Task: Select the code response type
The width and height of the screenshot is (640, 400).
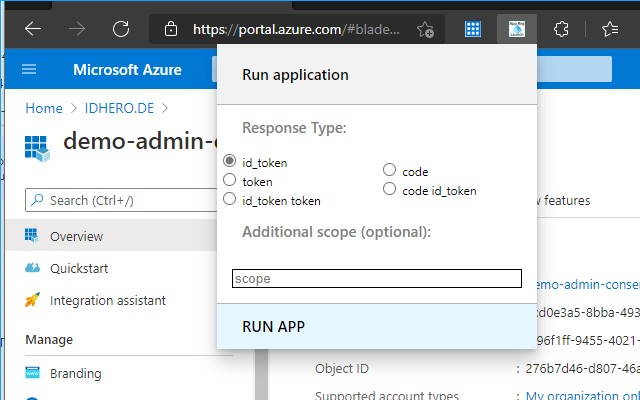Action: point(389,169)
